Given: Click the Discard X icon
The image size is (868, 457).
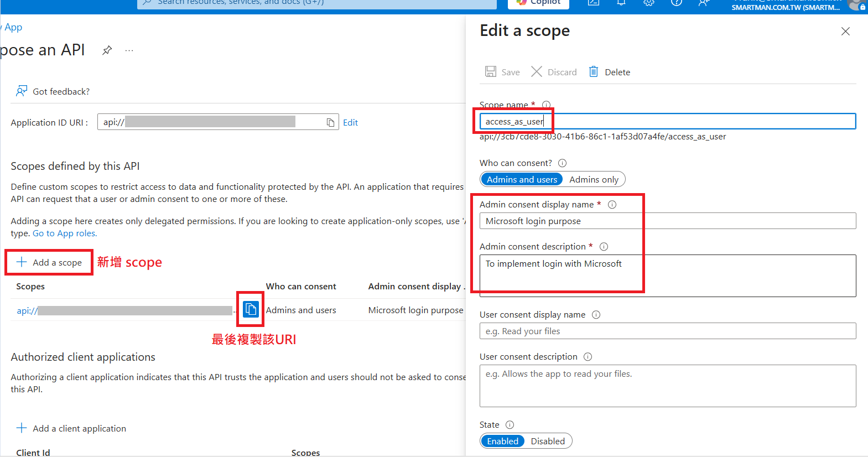Looking at the screenshot, I should 537,71.
